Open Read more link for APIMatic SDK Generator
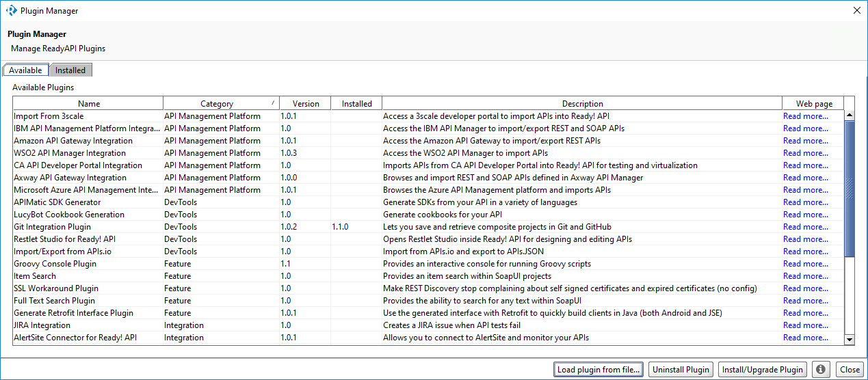The image size is (868, 380). (x=805, y=202)
